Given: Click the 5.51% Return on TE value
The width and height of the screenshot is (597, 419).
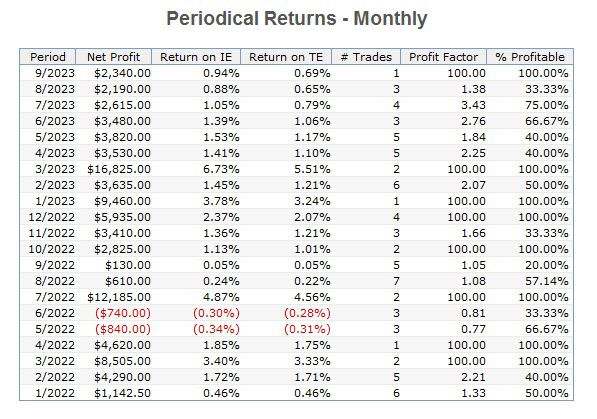Looking at the screenshot, I should pyautogui.click(x=312, y=169).
